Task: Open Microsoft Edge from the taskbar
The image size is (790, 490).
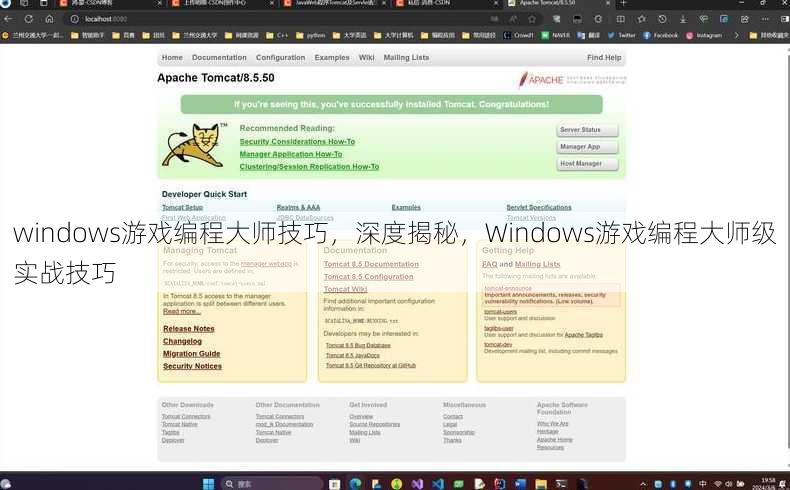Action: pyautogui.click(x=355, y=484)
